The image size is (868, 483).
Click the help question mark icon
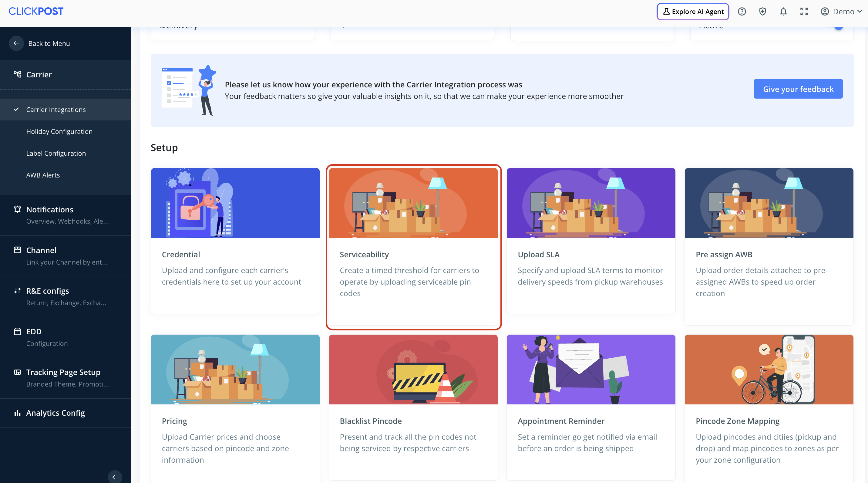pyautogui.click(x=742, y=12)
